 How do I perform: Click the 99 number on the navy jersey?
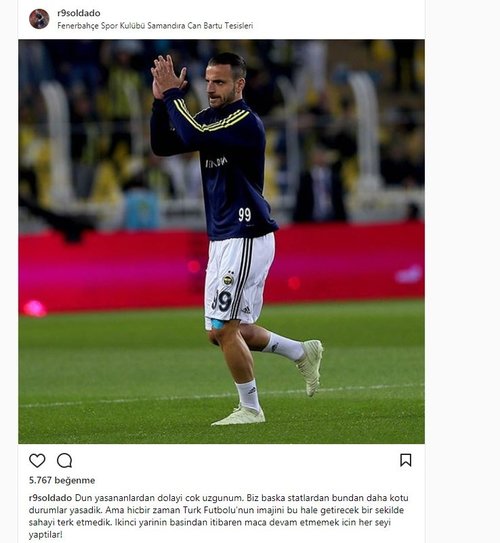(x=244, y=215)
